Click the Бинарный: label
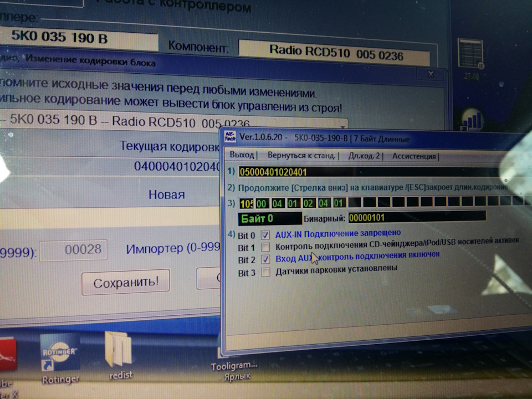This screenshot has height=399, width=532. pos(324,218)
